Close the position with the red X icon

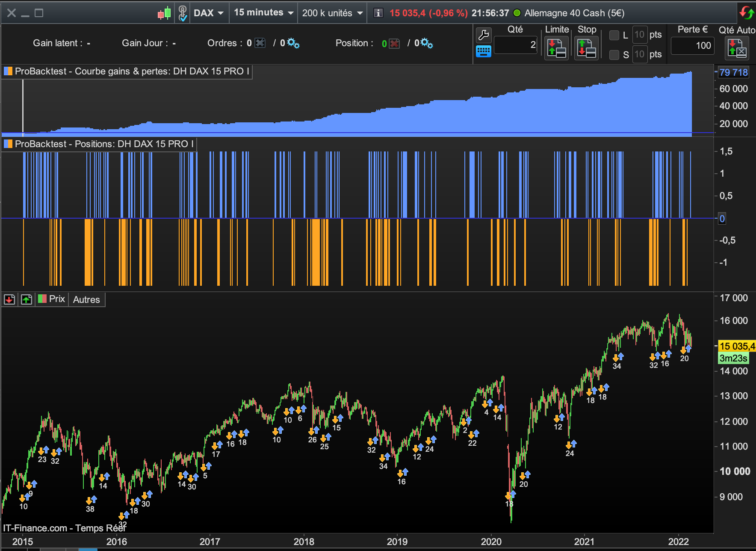[394, 43]
